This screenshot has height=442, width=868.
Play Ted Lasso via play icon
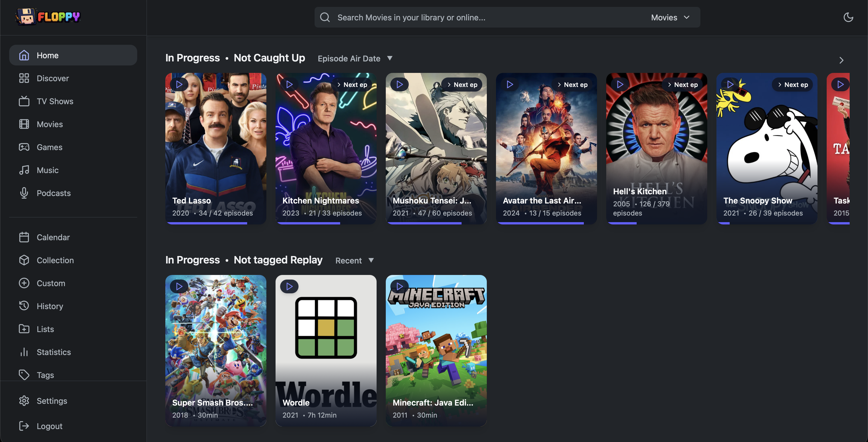tap(179, 84)
